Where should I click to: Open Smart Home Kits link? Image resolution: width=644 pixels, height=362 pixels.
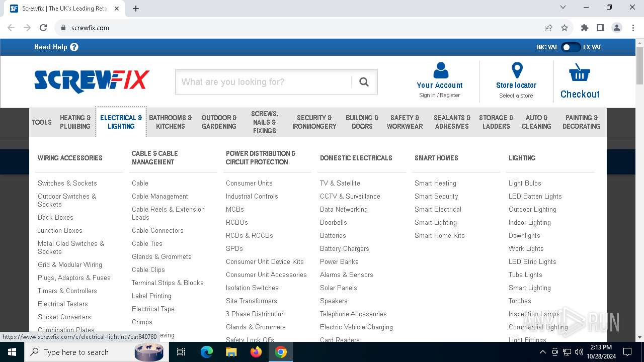click(440, 235)
